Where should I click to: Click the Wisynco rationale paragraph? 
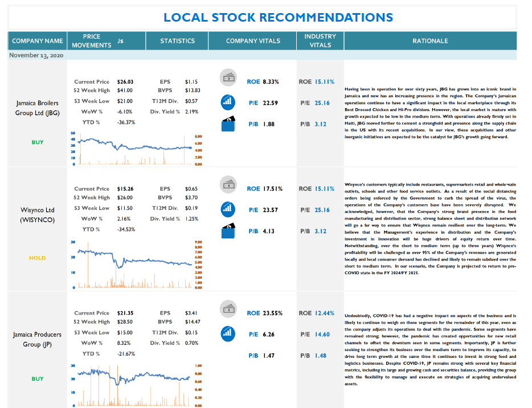(430, 229)
